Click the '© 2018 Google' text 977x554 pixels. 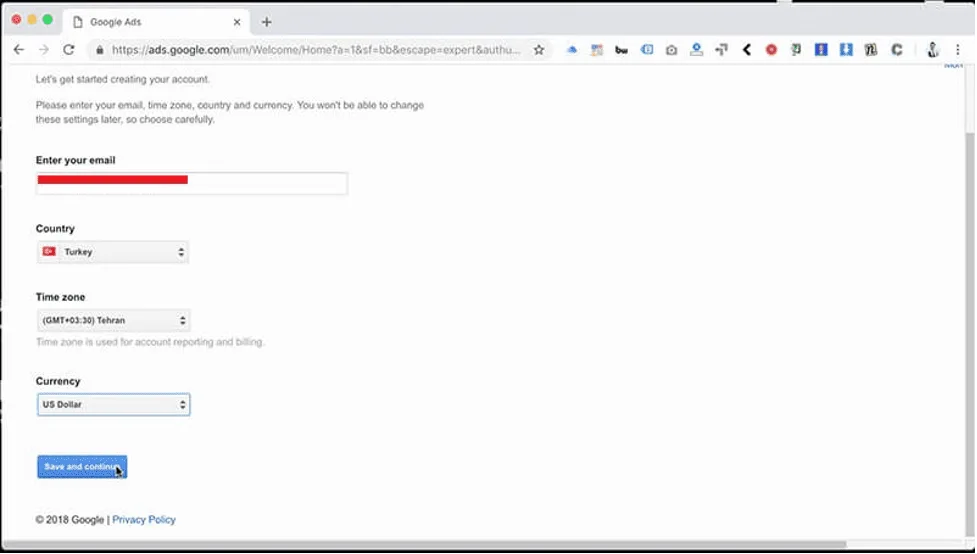click(x=70, y=520)
